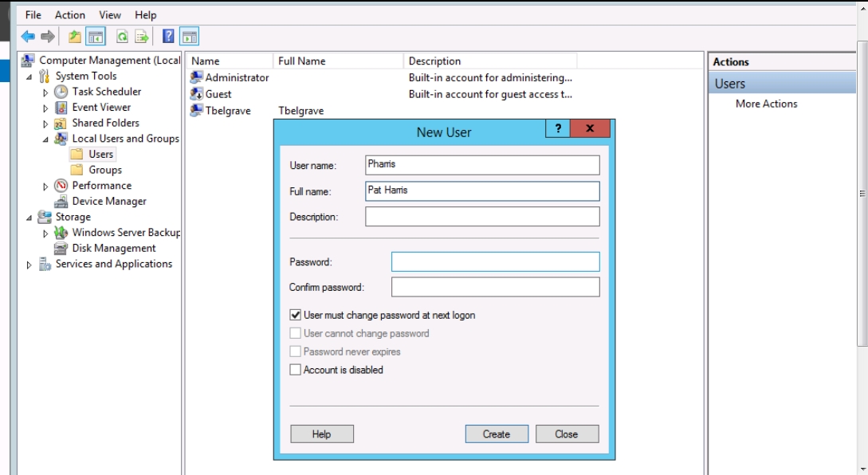The height and width of the screenshot is (475, 868).
Task: Expand the Services and Applications node
Action: [x=29, y=265]
